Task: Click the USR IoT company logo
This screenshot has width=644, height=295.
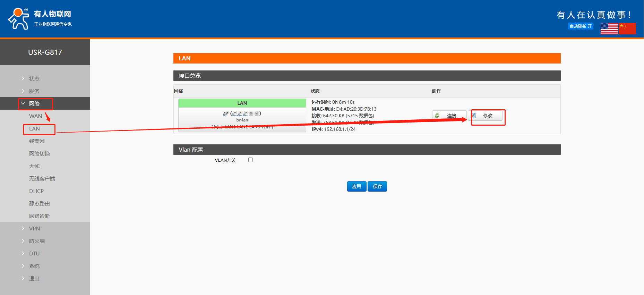Action: click(x=40, y=19)
